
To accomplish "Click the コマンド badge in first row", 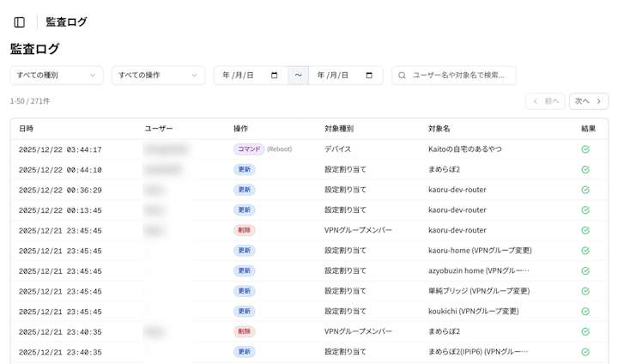I will pyautogui.click(x=248, y=149).
